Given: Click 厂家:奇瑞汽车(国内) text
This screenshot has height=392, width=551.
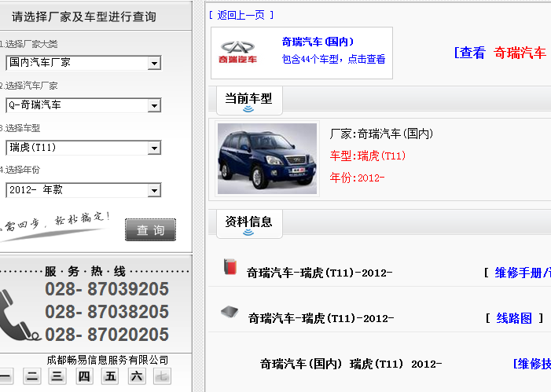Looking at the screenshot, I should coord(381,134).
